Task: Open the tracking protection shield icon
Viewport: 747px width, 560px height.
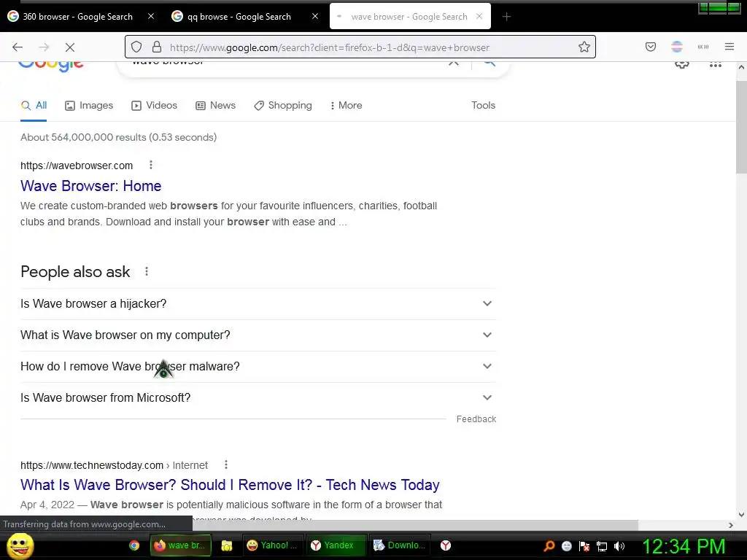Action: tap(136, 47)
